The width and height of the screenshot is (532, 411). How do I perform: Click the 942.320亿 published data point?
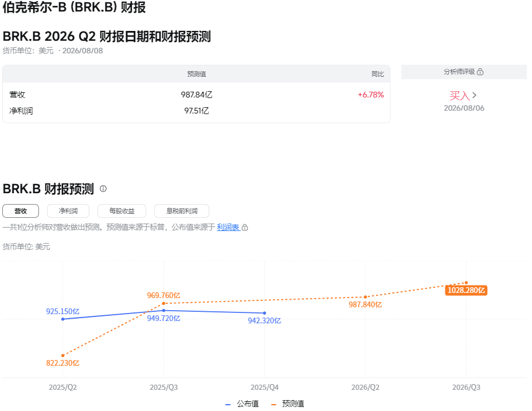click(265, 313)
